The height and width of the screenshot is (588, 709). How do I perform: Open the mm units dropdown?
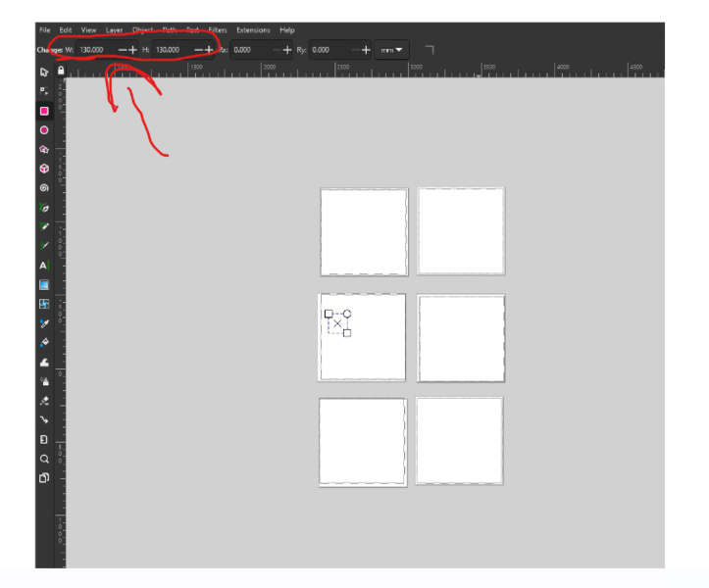(x=391, y=50)
